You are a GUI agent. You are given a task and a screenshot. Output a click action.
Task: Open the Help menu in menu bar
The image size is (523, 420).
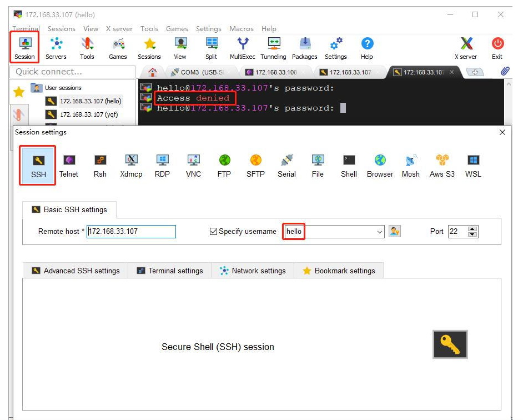pos(269,29)
